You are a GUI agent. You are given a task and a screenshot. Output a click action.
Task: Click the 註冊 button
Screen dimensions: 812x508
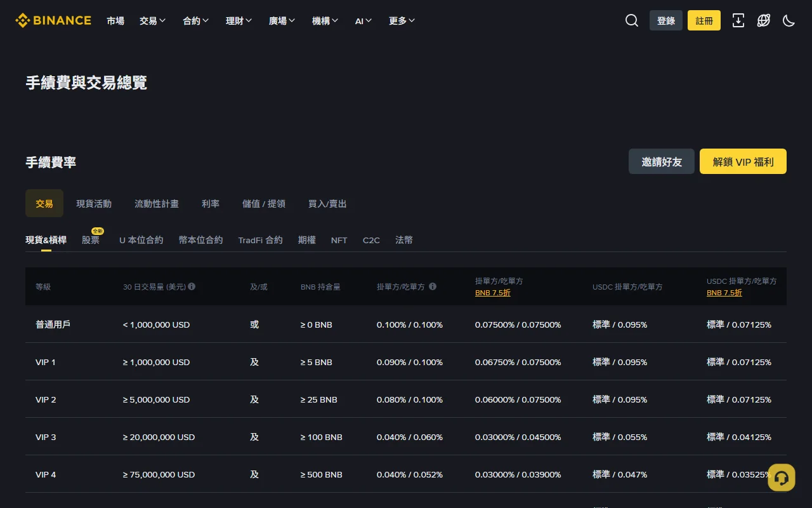704,20
